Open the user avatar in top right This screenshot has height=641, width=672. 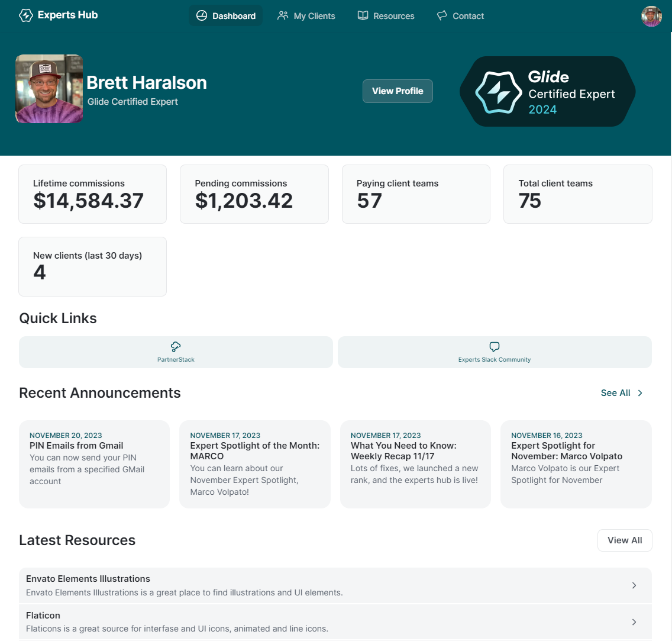(x=651, y=17)
